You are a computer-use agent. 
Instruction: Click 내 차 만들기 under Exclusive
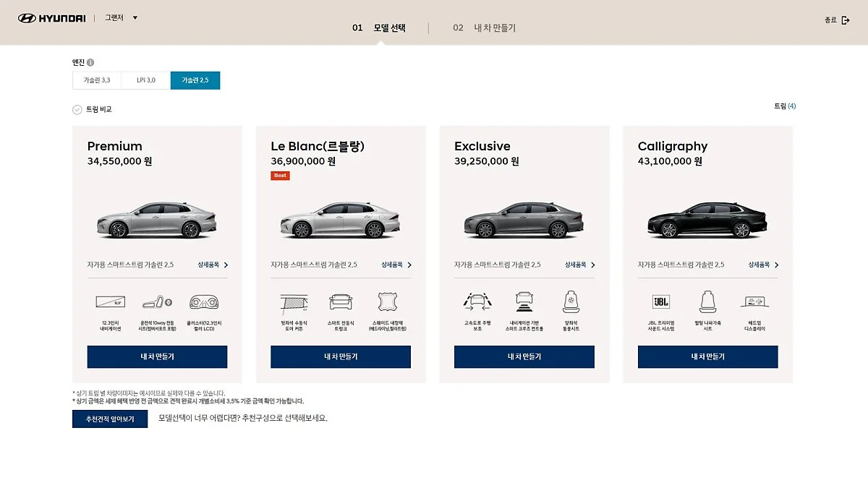(524, 356)
